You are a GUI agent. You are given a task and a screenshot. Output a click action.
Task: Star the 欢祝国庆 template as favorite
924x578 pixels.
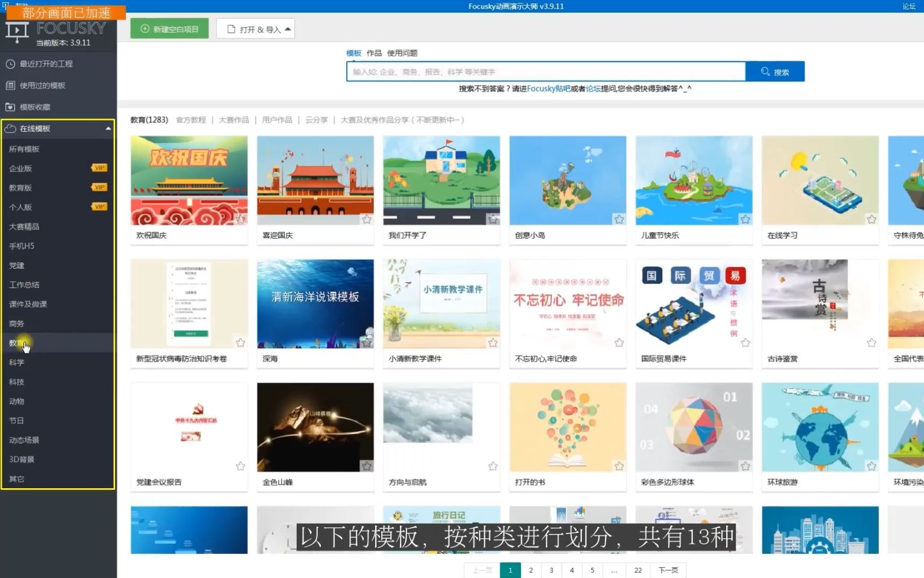240,220
